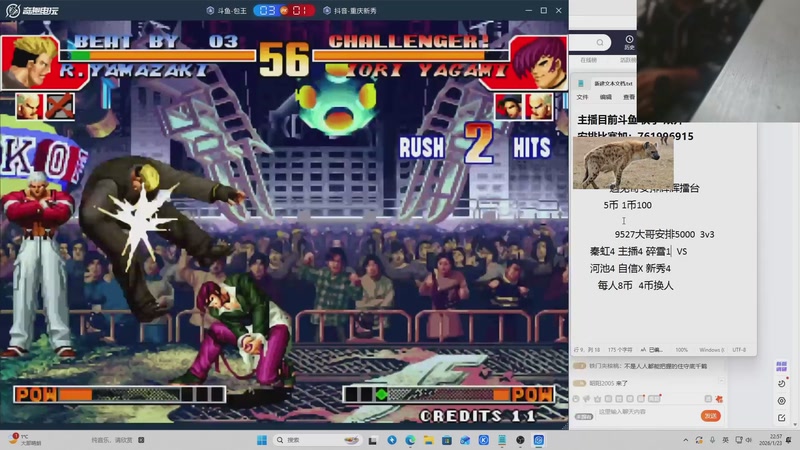
Task: Click 行 9, 列 18 in Notepad status bar
Action: coord(587,350)
